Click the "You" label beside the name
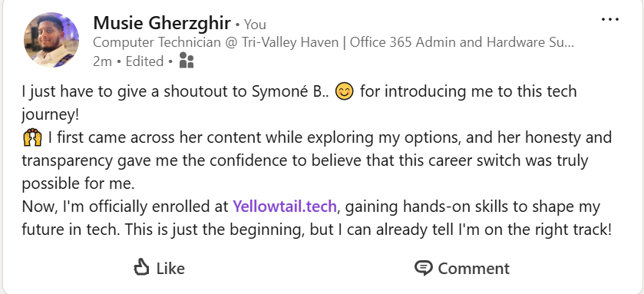The width and height of the screenshot is (644, 294). pos(255,25)
